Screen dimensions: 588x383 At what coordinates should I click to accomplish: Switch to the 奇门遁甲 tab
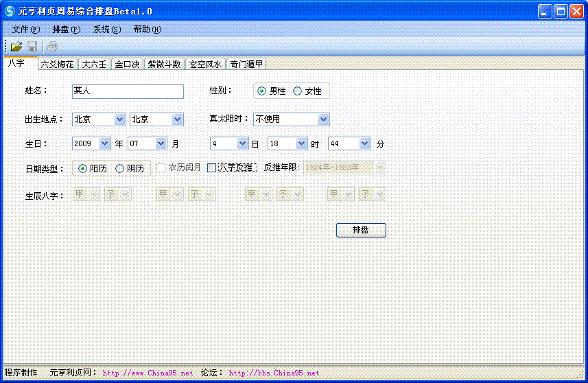246,64
